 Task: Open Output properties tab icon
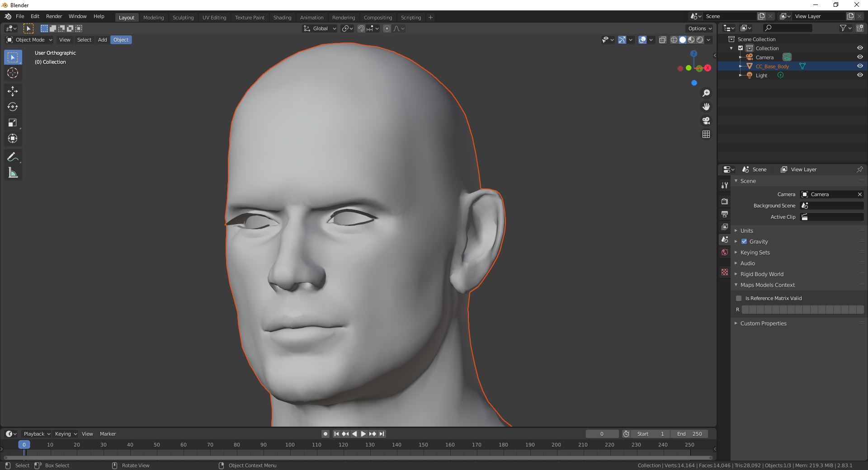pyautogui.click(x=725, y=214)
